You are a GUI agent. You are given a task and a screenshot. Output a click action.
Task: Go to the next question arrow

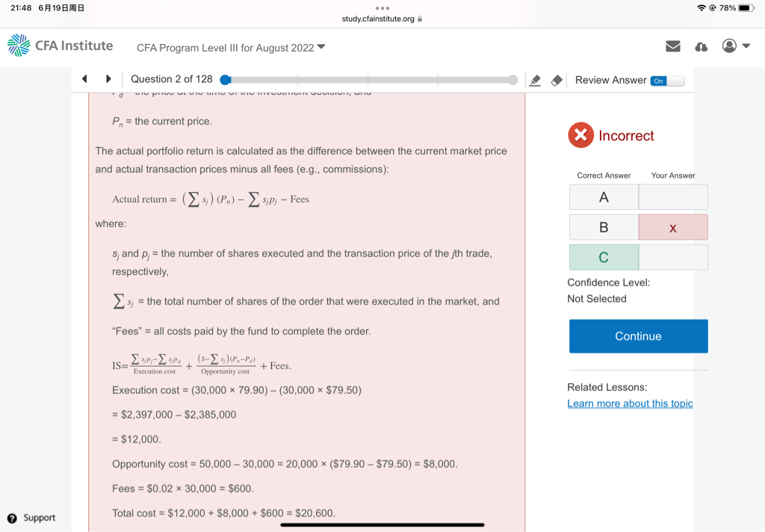point(108,79)
